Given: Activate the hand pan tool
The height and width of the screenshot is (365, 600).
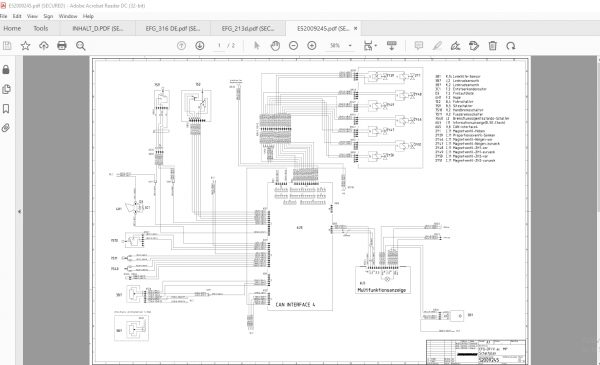Looking at the screenshot, I should pyautogui.click(x=275, y=46).
